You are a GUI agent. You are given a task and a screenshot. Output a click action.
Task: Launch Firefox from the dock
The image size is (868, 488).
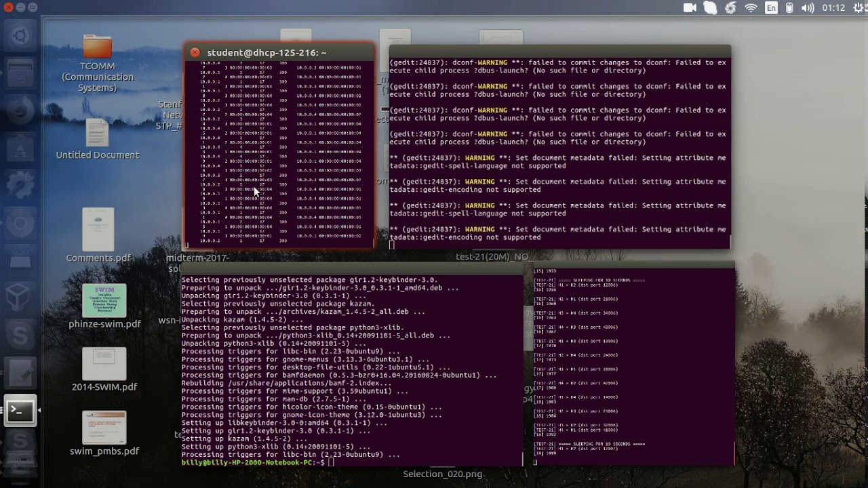20,110
